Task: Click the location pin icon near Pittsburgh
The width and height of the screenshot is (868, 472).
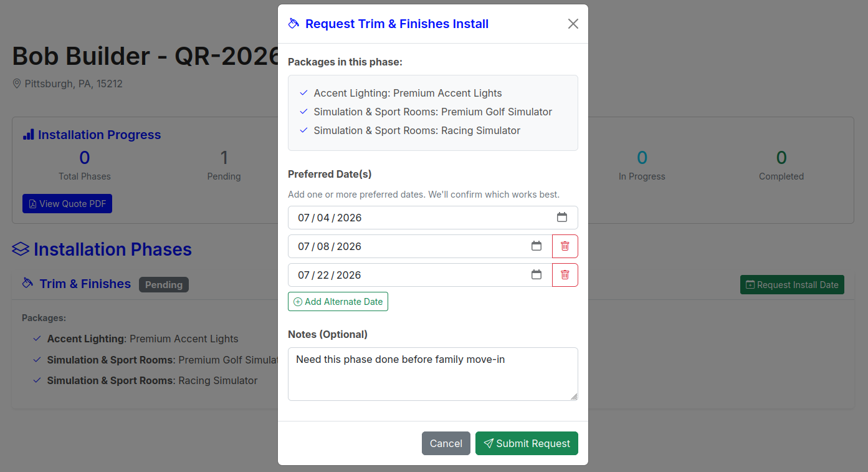Action: point(17,84)
